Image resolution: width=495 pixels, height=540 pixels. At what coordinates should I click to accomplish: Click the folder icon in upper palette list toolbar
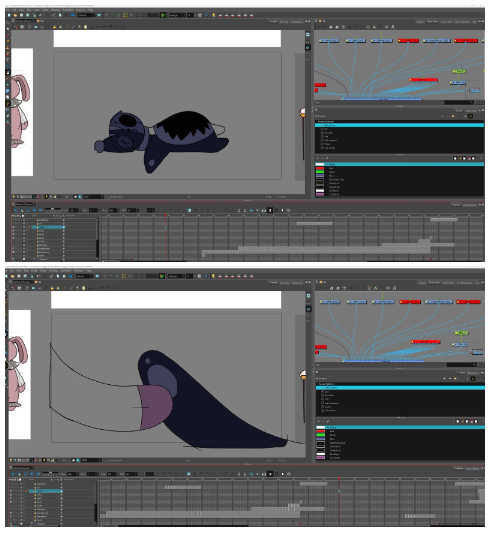coord(453,116)
